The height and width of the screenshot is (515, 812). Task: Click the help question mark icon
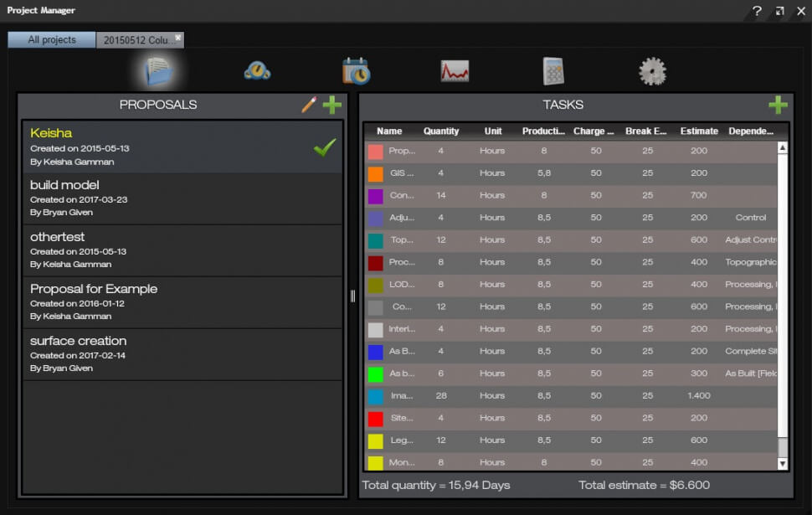click(757, 11)
